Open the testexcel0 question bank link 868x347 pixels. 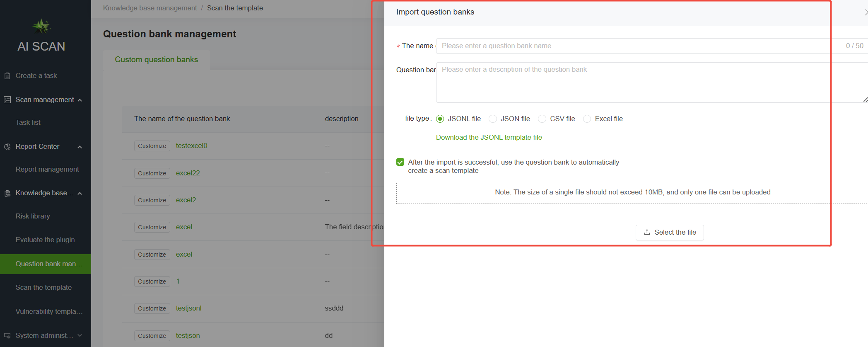[191, 146]
